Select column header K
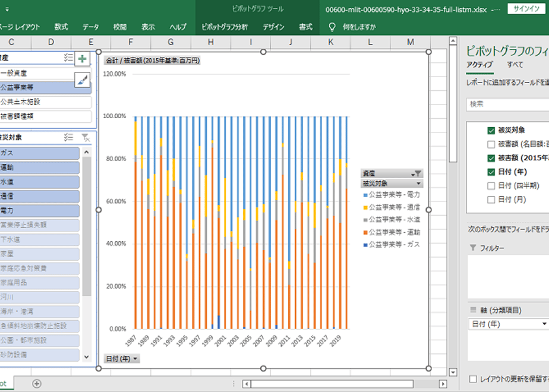This screenshot has width=549, height=392. coord(330,42)
